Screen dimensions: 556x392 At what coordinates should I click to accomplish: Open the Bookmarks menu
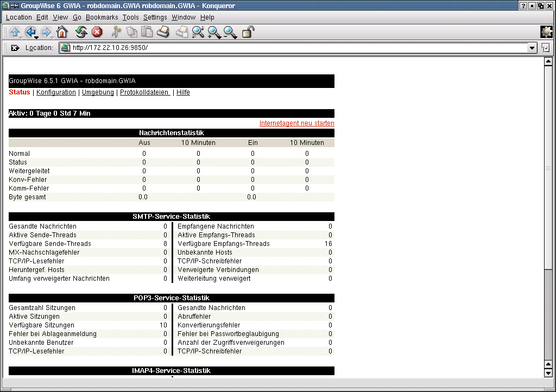pyautogui.click(x=102, y=17)
